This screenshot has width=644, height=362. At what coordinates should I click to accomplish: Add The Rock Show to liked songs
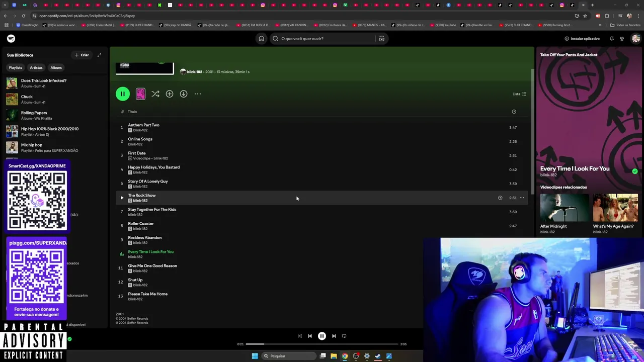[500, 198]
